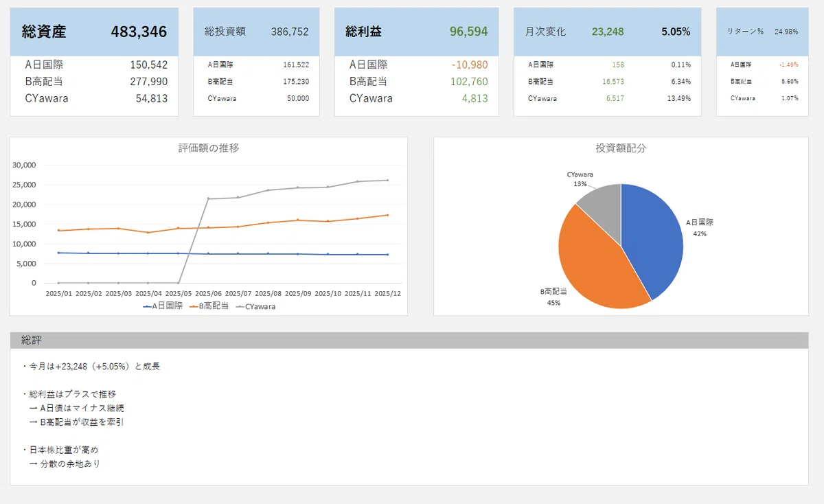Select the total assets value 483,346
Image resolution: width=824 pixels, height=504 pixels.
[139, 32]
